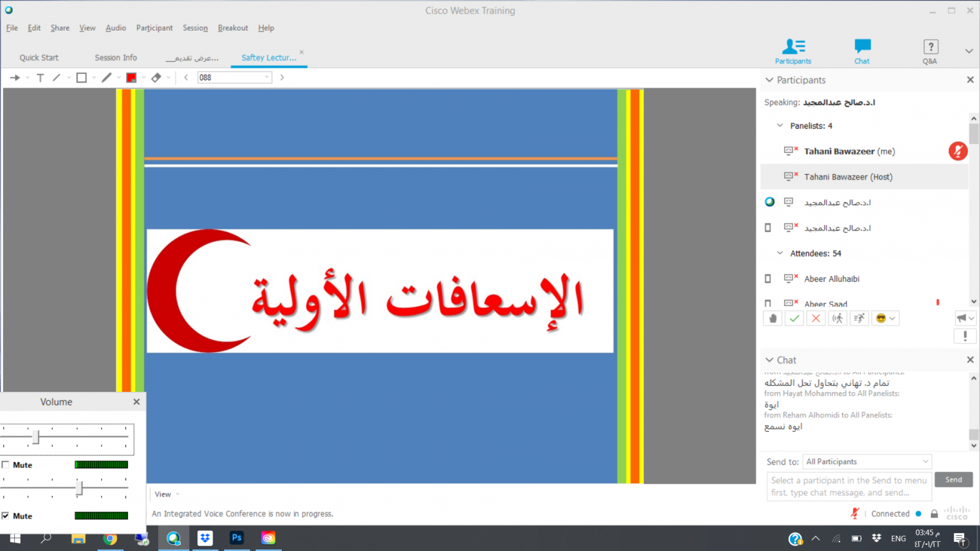
Task: Click the green checkmark Yes feedback
Action: 794,318
